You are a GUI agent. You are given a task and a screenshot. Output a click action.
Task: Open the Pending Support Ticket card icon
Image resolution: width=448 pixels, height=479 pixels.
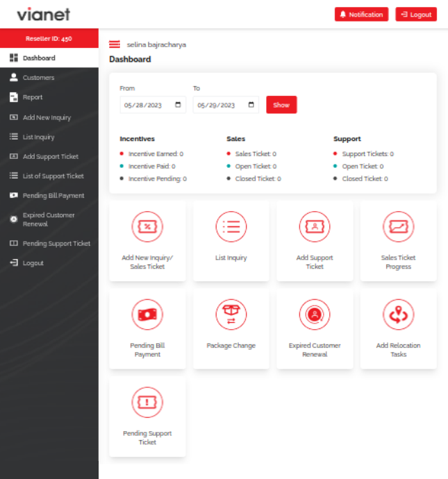point(147,402)
